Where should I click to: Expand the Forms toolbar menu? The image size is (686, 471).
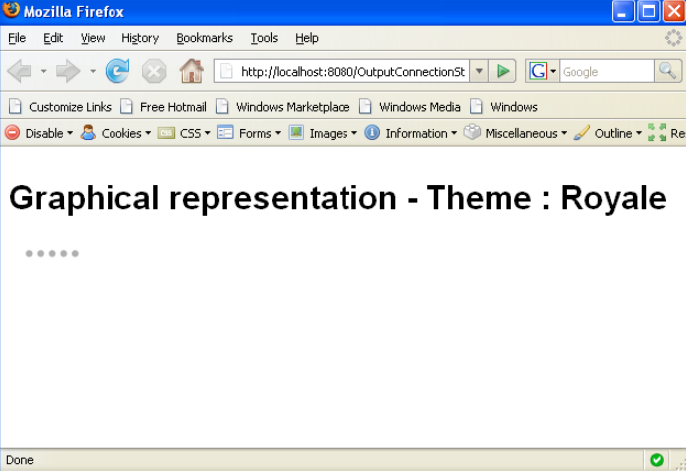tap(250, 133)
